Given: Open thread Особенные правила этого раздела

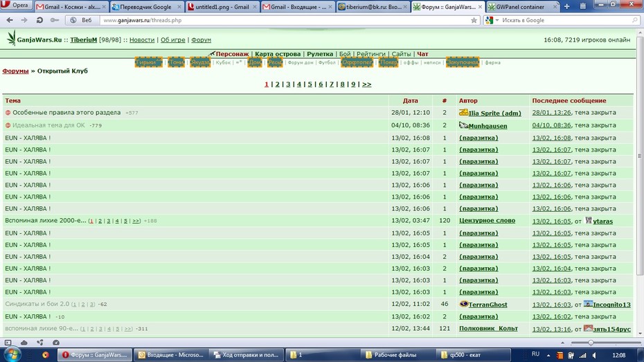Looking at the screenshot, I should point(66,112).
